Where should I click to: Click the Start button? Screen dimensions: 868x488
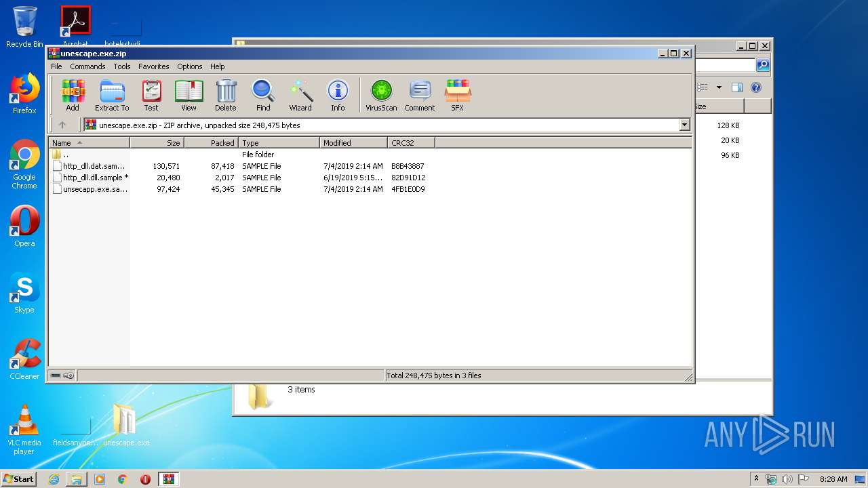pyautogui.click(x=19, y=479)
